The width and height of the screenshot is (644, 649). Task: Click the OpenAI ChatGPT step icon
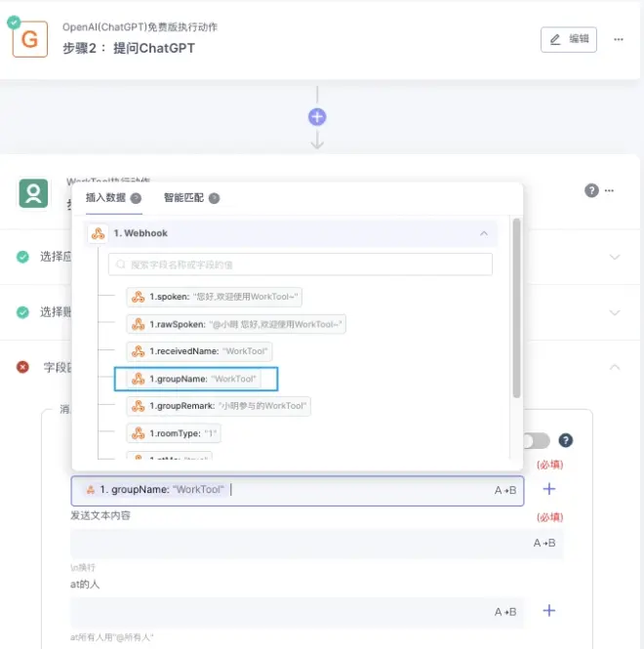pos(30,39)
